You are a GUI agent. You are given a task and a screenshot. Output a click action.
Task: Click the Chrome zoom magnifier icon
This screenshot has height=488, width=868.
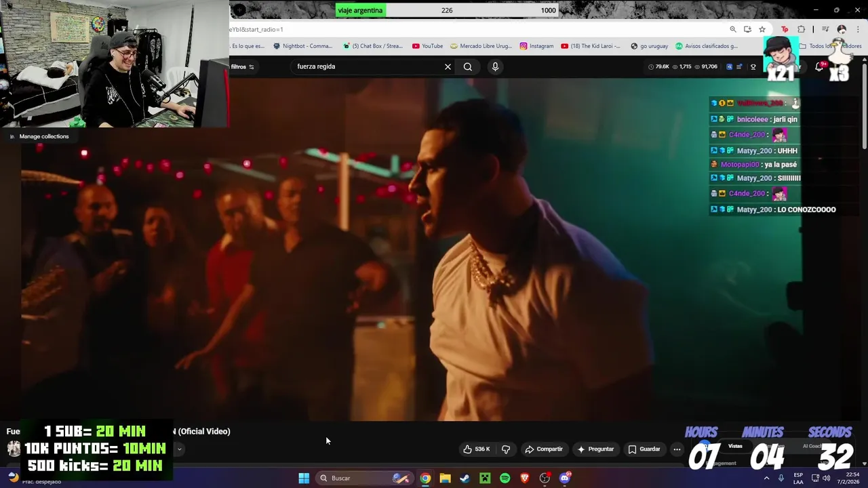(733, 29)
